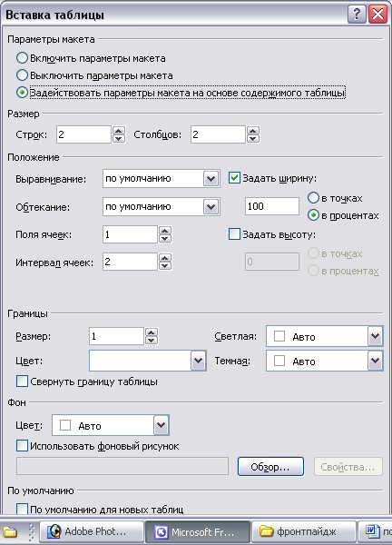This screenshot has width=392, height=545.
Task: Open Adobe Photoshop from the taskbar
Action: coord(92,531)
